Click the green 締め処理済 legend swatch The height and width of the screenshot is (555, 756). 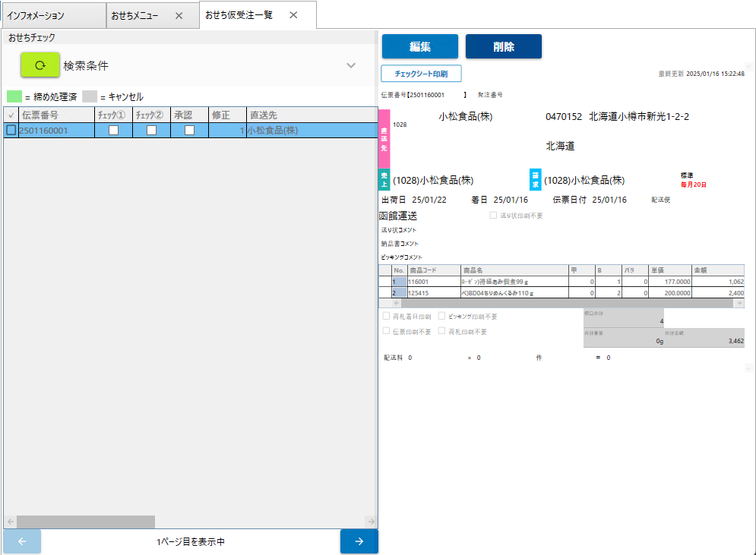[x=14, y=96]
